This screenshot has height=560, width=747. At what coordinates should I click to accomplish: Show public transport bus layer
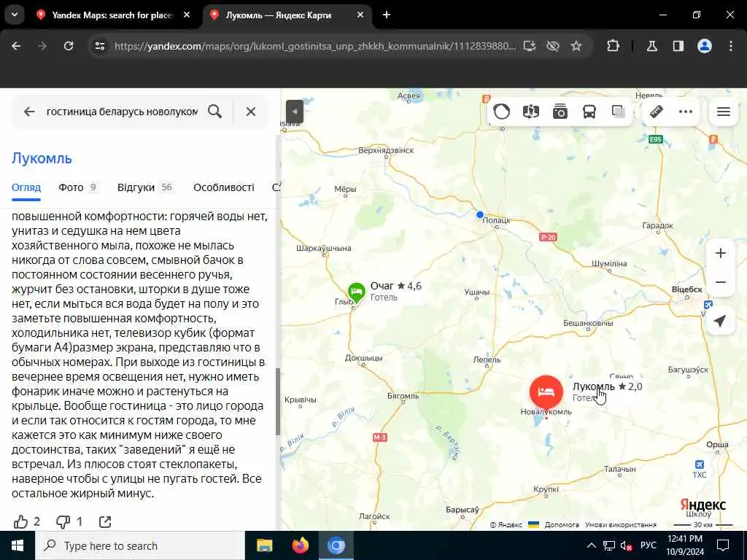(589, 112)
